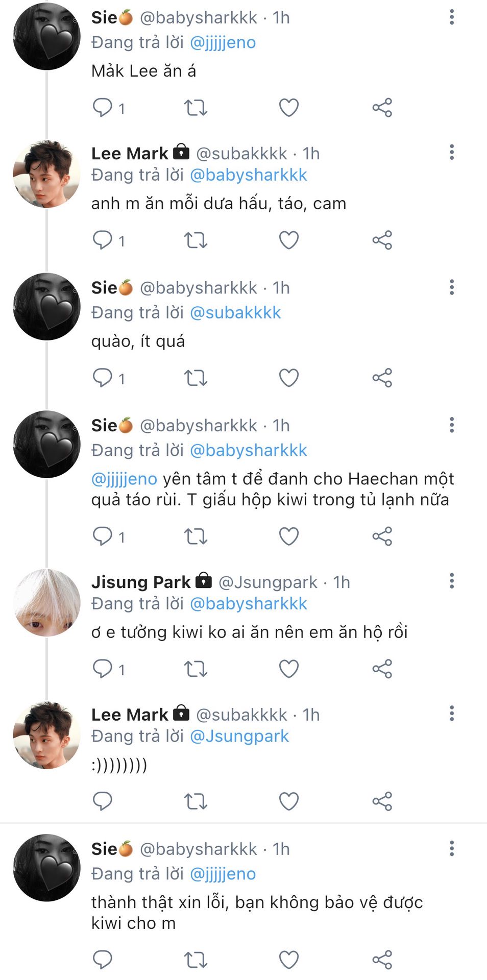The width and height of the screenshot is (487, 980).
Task: Retweet Lee Mark's "dưa hấu, táo, cam" tweet
Action: [x=196, y=240]
